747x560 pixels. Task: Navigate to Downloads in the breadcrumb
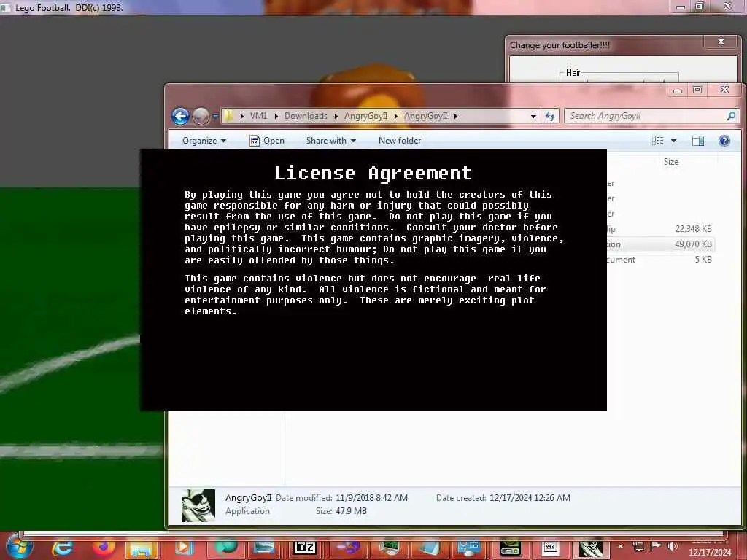pyautogui.click(x=306, y=116)
